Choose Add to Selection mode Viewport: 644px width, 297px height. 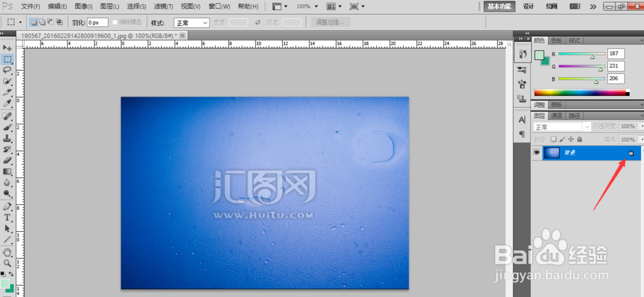pyautogui.click(x=42, y=22)
